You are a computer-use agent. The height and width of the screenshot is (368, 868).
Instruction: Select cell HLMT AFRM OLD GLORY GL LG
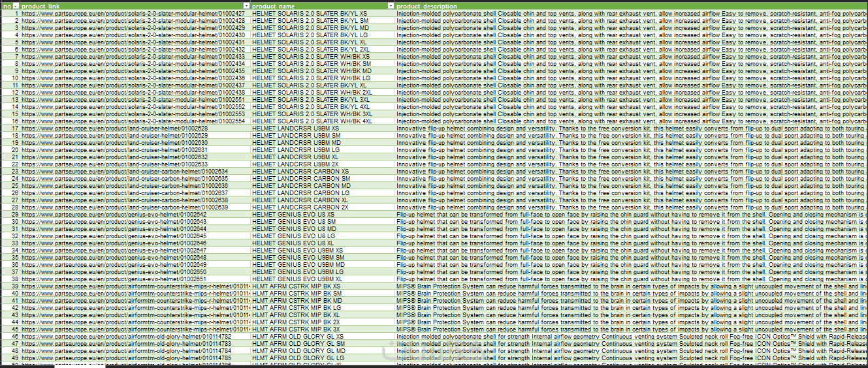coord(323,358)
